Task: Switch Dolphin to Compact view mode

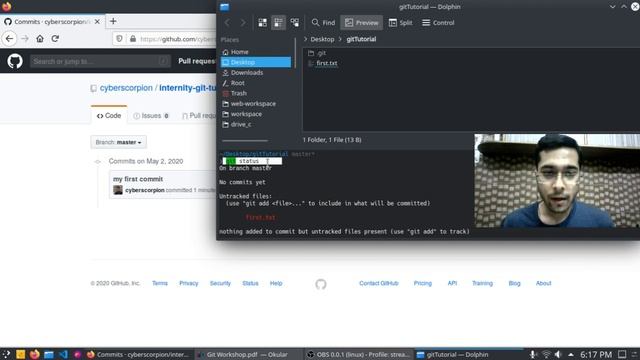Action: point(278,23)
